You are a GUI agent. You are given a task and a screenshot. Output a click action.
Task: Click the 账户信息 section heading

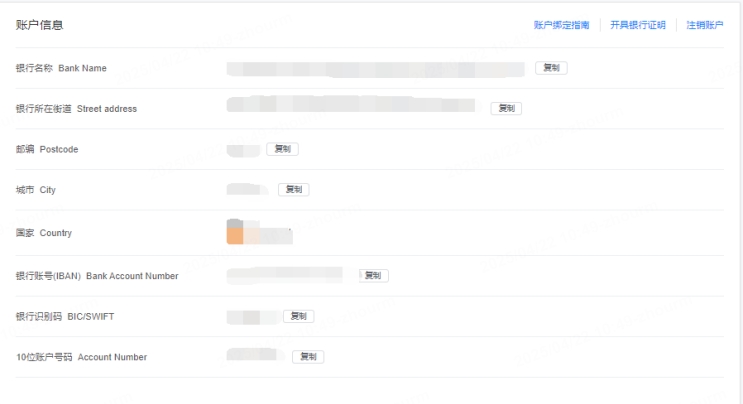click(39, 25)
